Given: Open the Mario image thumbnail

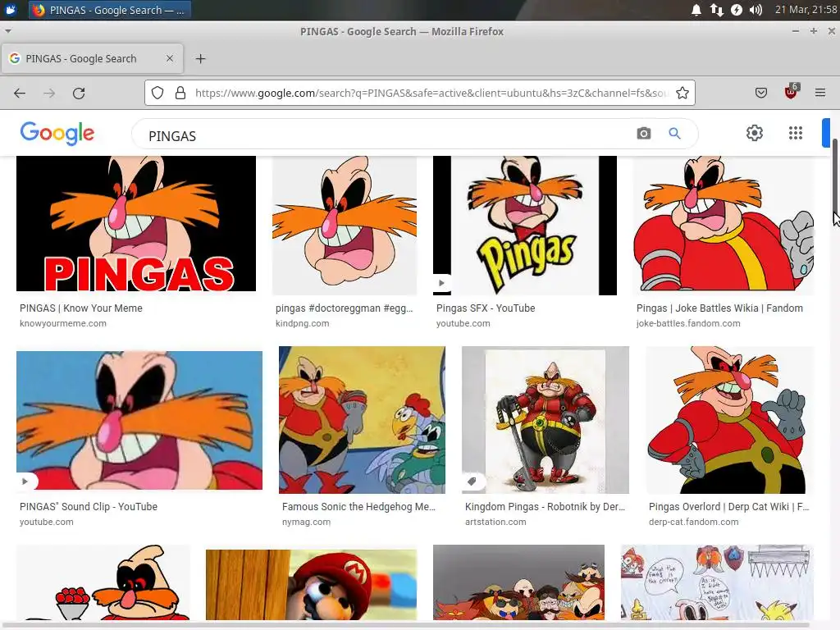Looking at the screenshot, I should point(311,584).
